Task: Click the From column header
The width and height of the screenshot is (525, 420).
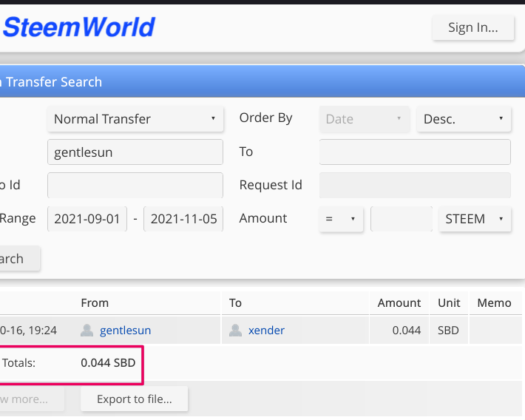Action: tap(95, 302)
